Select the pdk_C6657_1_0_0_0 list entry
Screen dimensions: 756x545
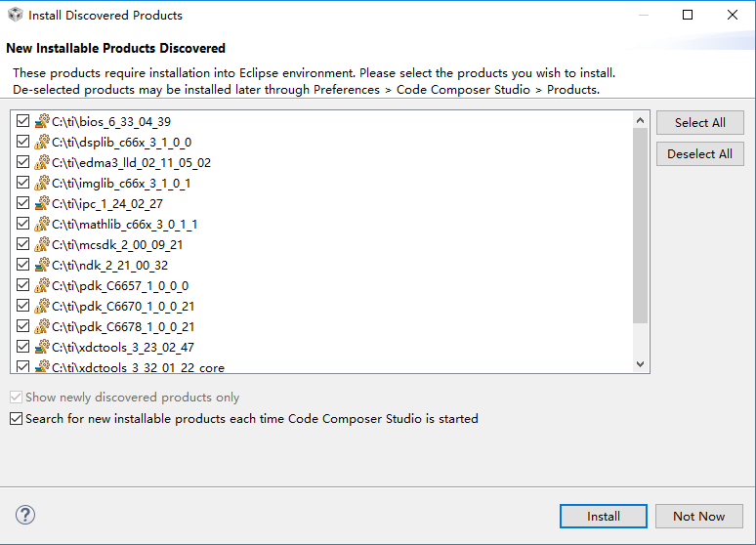coord(120,285)
